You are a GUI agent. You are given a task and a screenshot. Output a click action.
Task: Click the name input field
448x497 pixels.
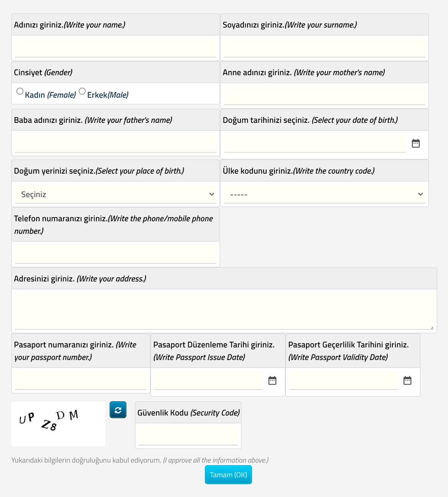coord(116,47)
